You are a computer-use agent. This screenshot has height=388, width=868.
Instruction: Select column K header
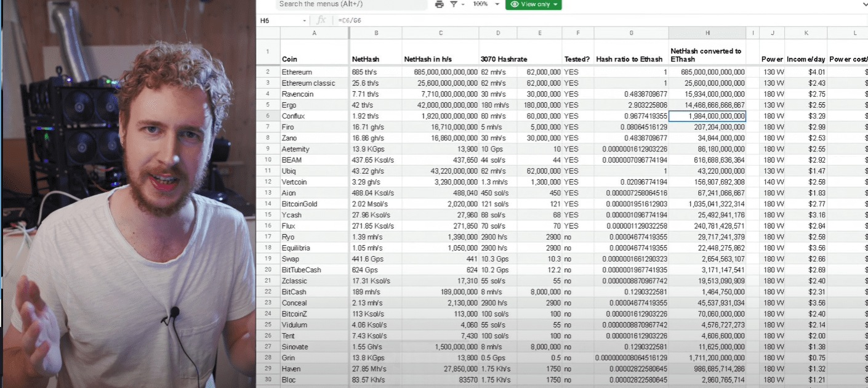point(806,33)
